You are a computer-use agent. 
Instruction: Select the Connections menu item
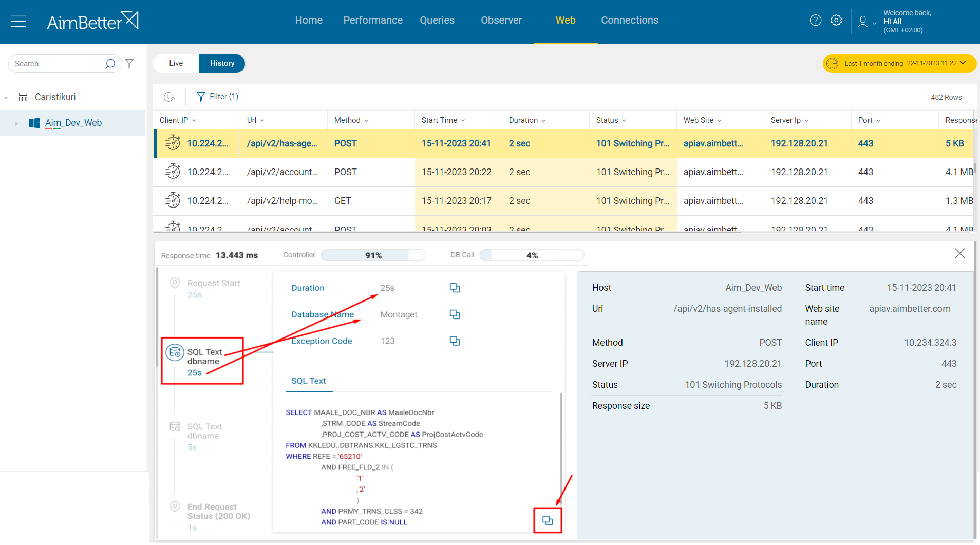pos(630,20)
